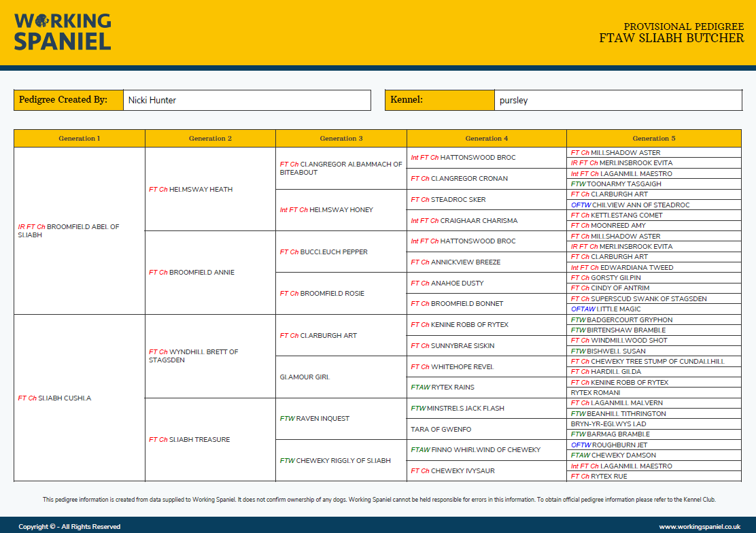Select the FT Ch Helmsway Heath cell

point(190,190)
